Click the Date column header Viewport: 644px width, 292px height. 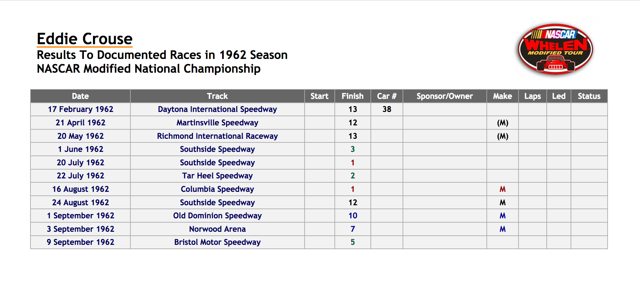pyautogui.click(x=81, y=96)
